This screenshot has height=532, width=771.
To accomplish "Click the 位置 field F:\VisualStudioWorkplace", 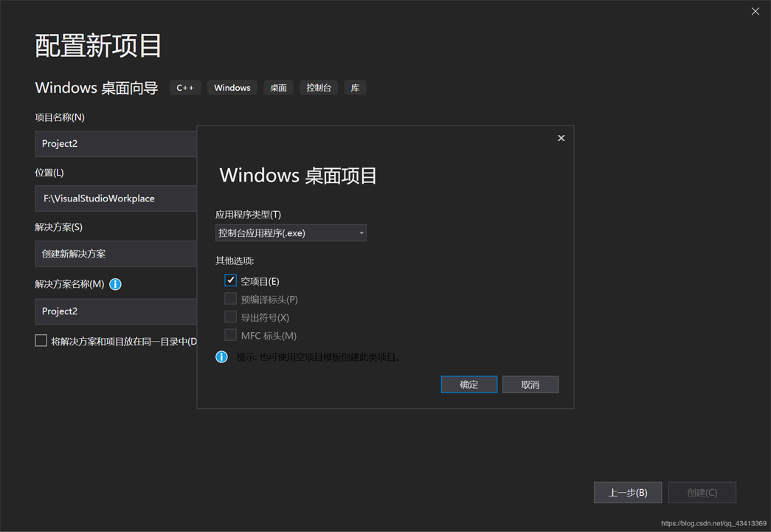I will coord(116,198).
